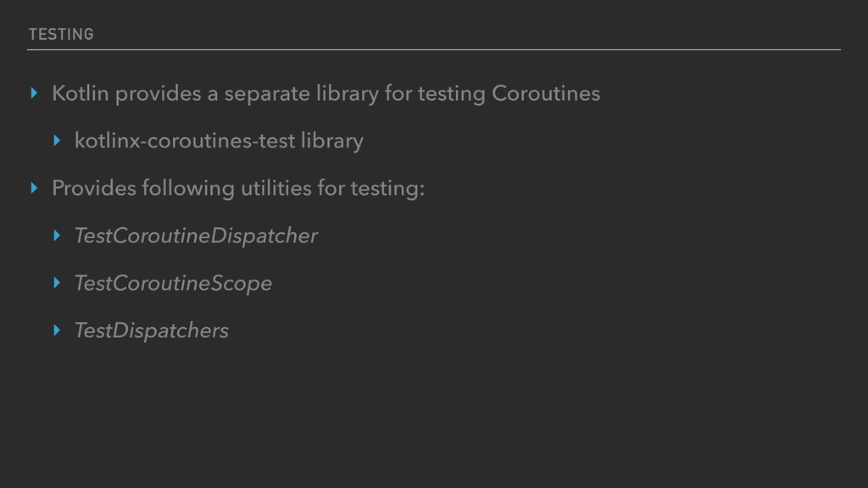Select the word "Kotlin" in first bullet
Screen dimensions: 868x488
[81, 93]
